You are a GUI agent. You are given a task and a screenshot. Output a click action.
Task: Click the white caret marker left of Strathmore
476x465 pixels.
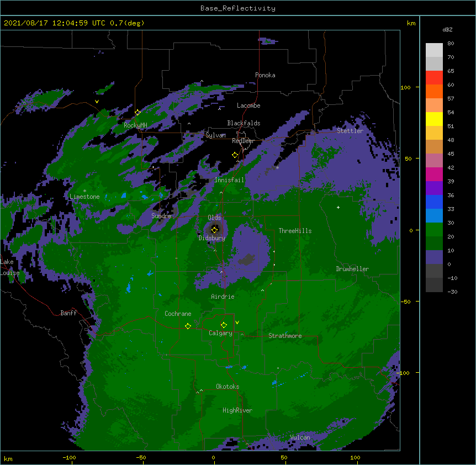pos(242,334)
